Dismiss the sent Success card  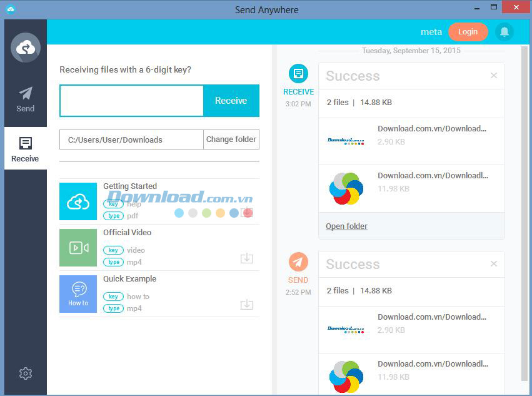[x=494, y=264]
